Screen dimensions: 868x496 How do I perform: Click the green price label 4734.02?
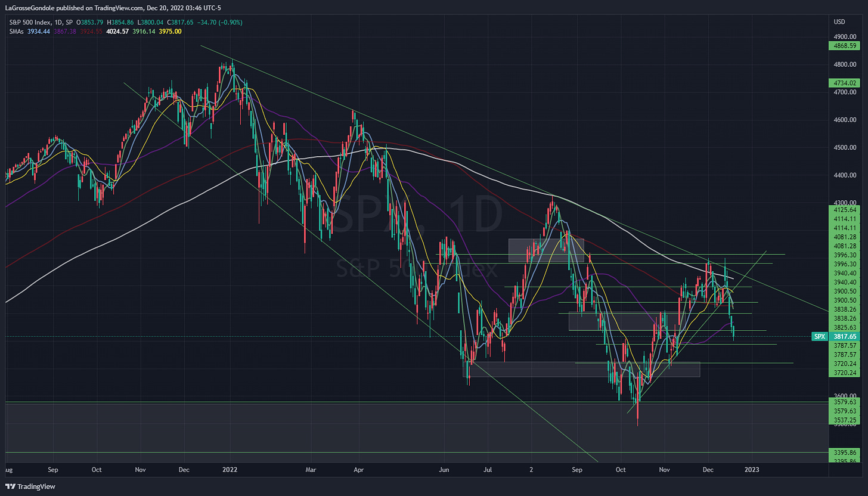click(845, 83)
